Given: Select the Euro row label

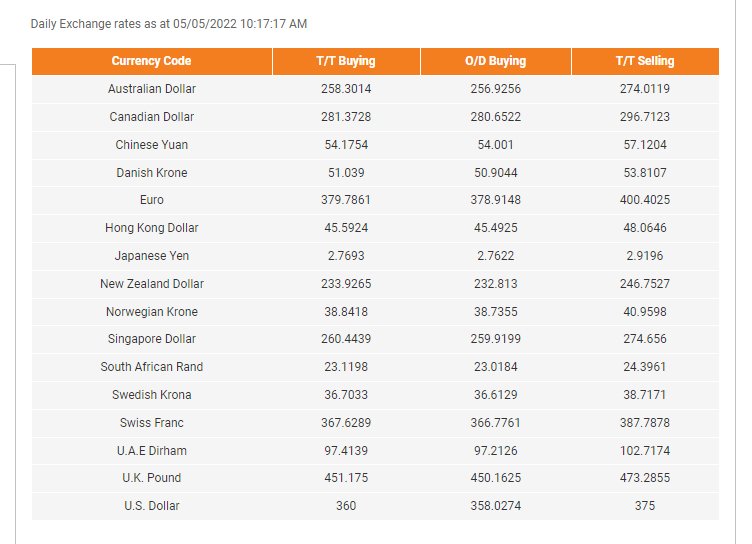Looking at the screenshot, I should 152,200.
